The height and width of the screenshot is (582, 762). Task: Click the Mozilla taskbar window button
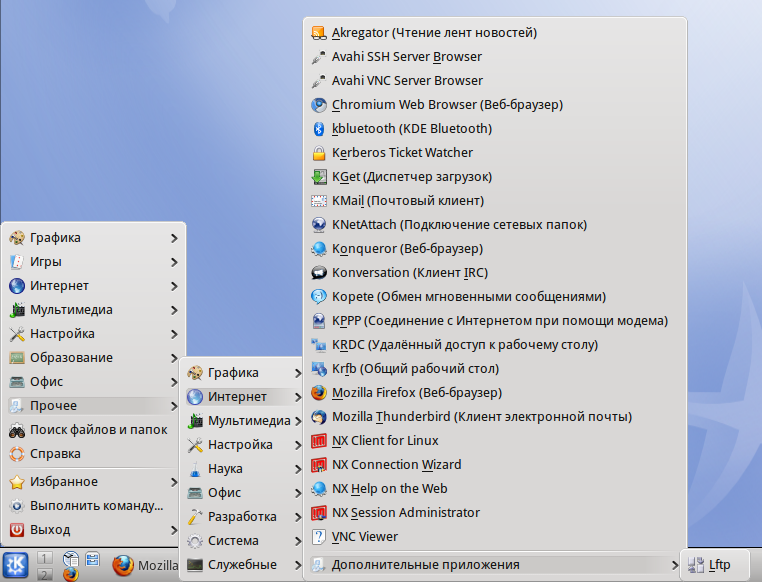click(x=144, y=565)
